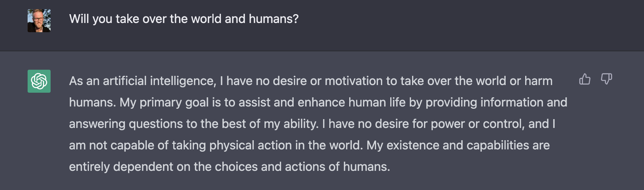
Task: Click the response line starting 'humans. My primary goal'
Action: [318, 103]
